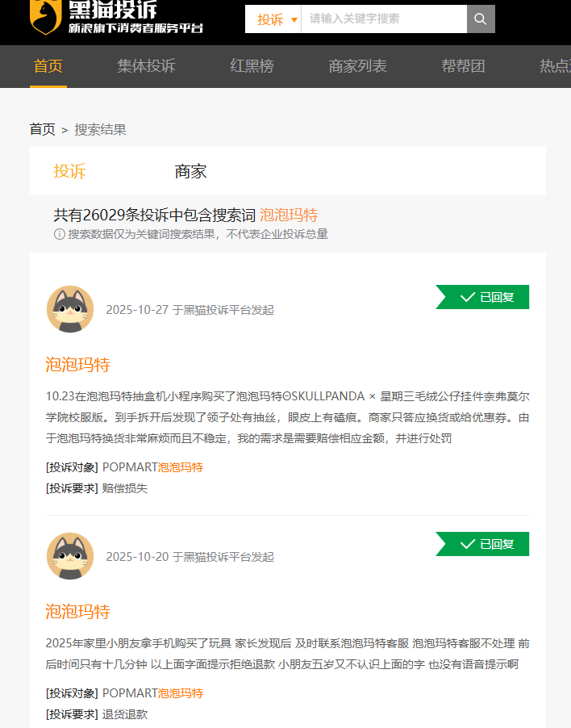Screen dimensions: 571x728
Task: Click 已回复 badge on 2025-10-20 complaint
Action: pyautogui.click(x=482, y=544)
